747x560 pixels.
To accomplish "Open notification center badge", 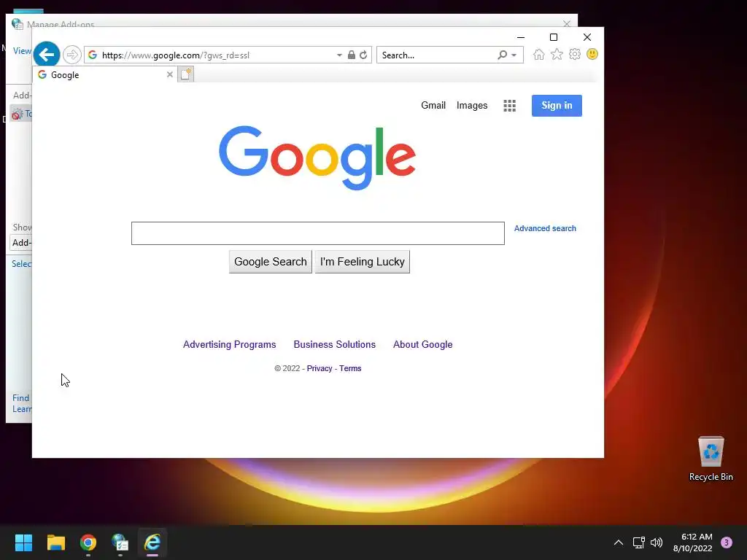I will click(727, 542).
